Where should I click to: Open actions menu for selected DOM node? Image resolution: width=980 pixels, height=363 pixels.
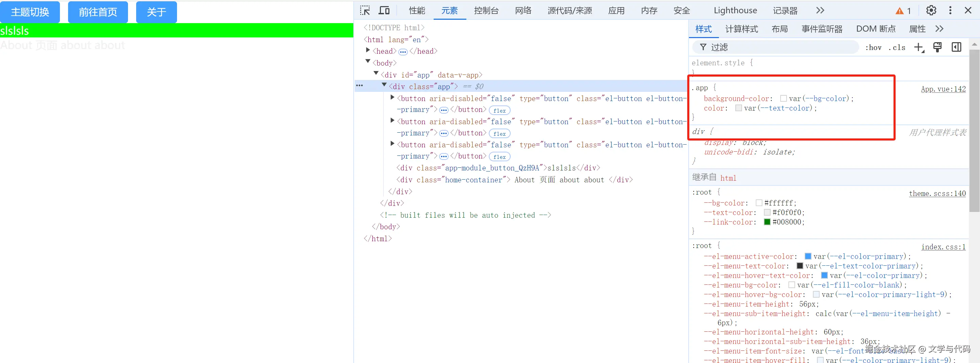click(x=359, y=86)
